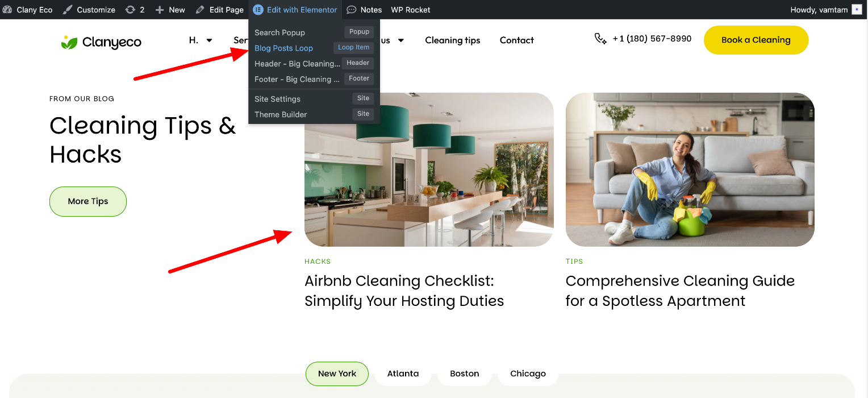Screen dimensions: 868x398
Task: Choose Blog Posts Loop template
Action: pos(283,48)
